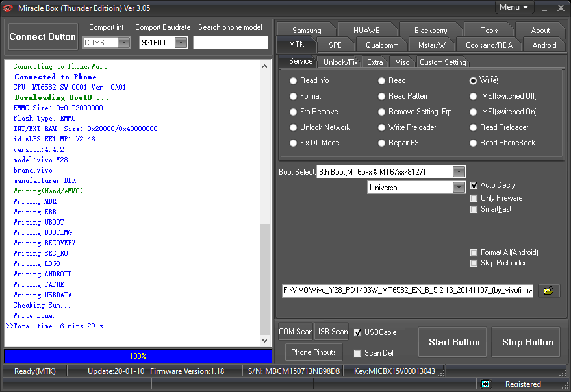Screen dimensions: 571x392
Task: Click the status bar grid icon beside Registered
Action: point(485,384)
